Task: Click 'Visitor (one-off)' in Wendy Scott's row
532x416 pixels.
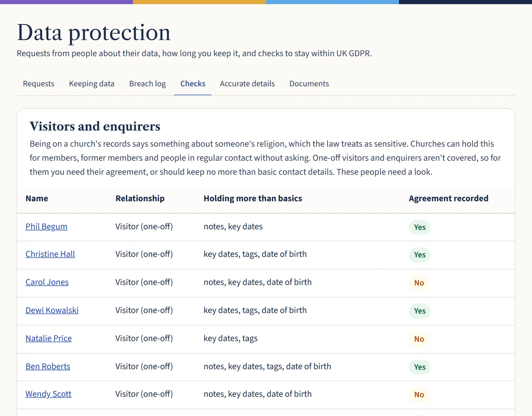Action: [x=144, y=394]
